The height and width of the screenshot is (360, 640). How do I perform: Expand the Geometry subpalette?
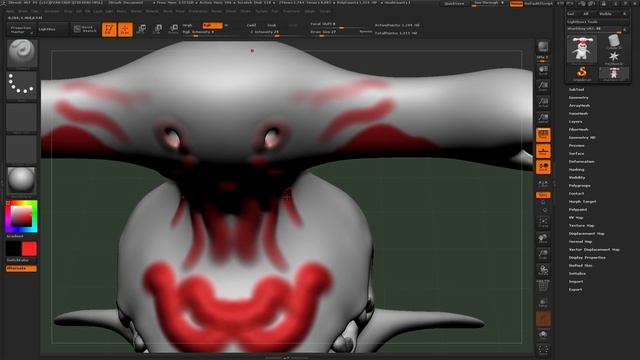click(x=579, y=98)
